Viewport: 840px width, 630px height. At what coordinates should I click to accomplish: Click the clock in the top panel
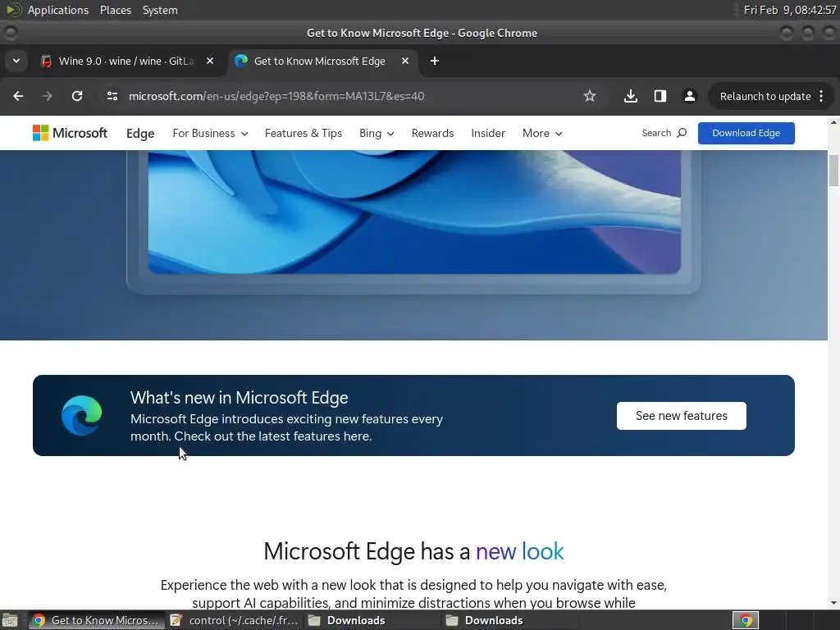[790, 10]
